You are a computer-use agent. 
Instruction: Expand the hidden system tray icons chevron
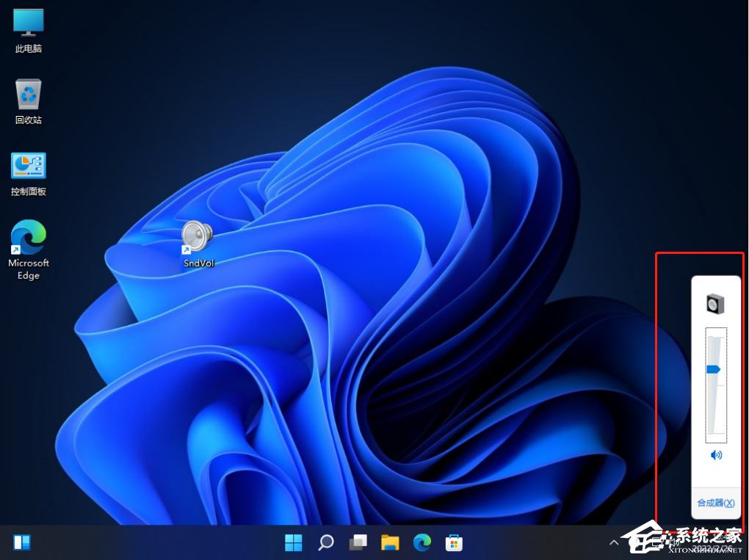614,542
